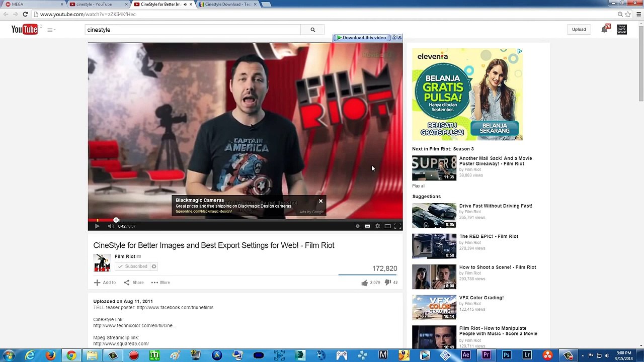Launch Firefox from the taskbar
Image resolution: width=644 pixels, height=362 pixels.
pos(51,355)
